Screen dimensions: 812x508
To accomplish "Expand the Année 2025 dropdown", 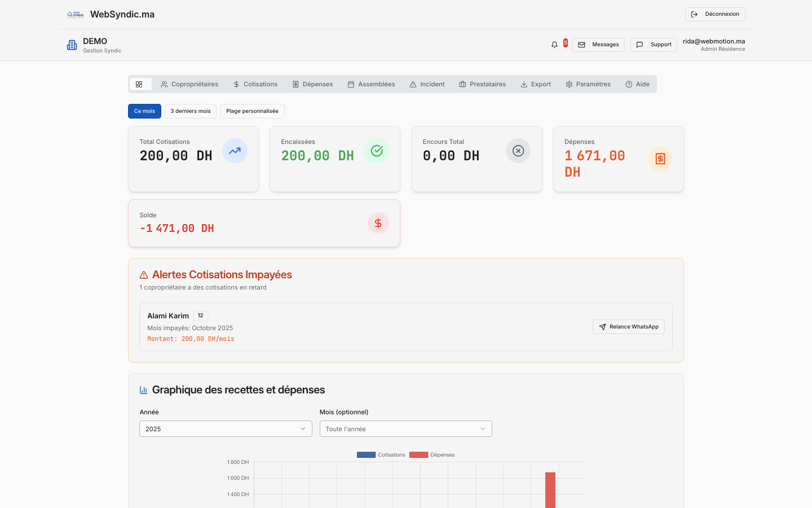I will pos(226,429).
